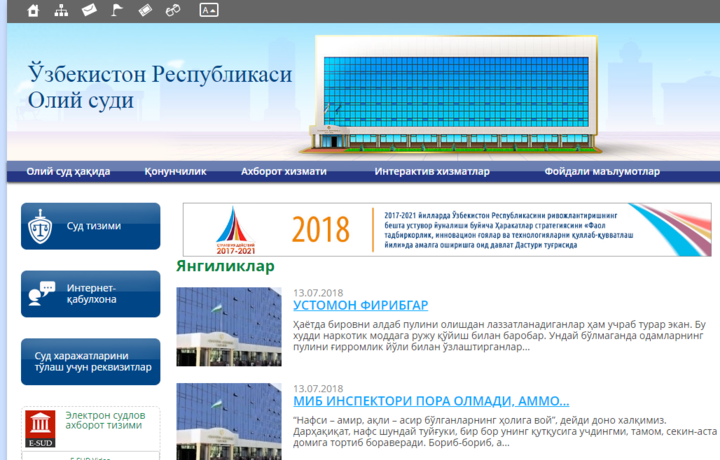Image resolution: width=720 pixels, height=460 pixels.
Task: Open the Олий суд ҳақида menu
Action: 68,172
